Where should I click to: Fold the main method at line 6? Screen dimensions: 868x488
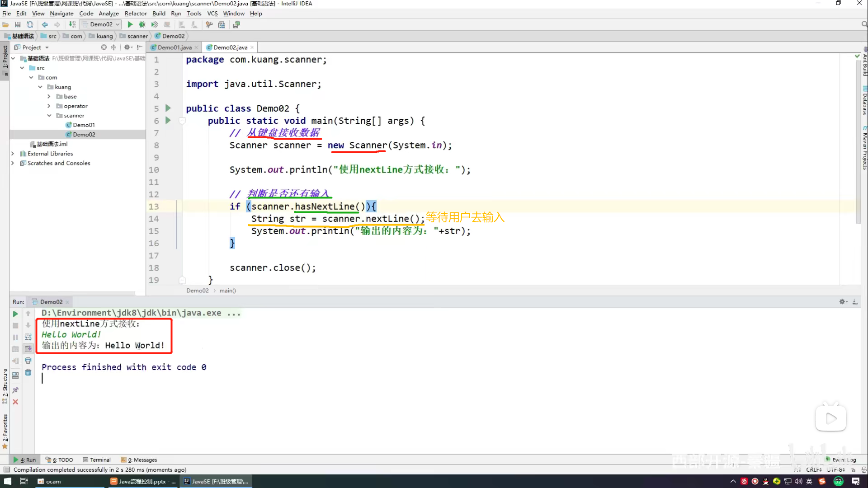(x=182, y=121)
